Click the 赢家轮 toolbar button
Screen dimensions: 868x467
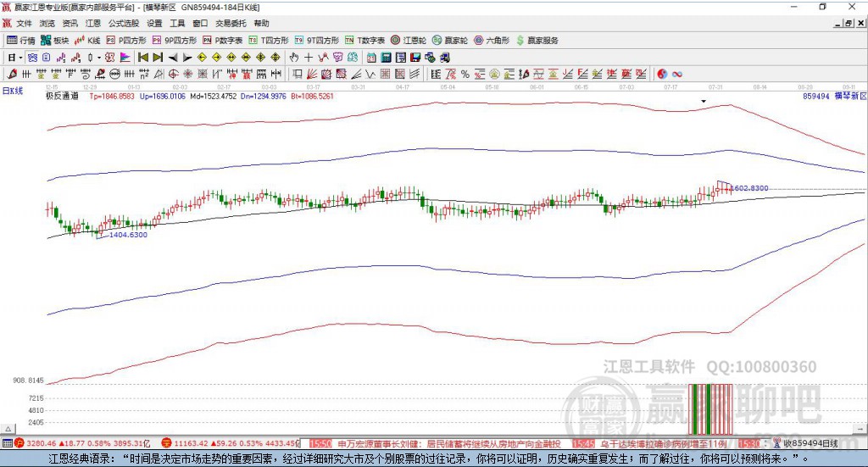[x=450, y=41]
